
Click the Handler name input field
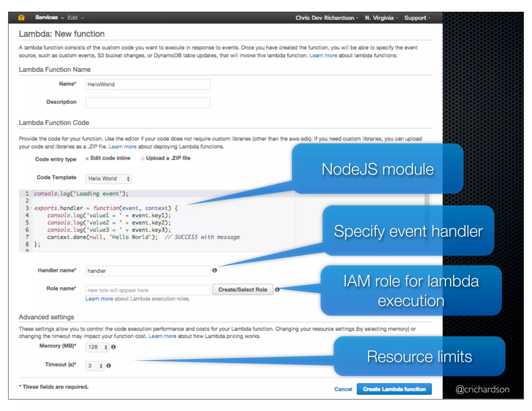point(148,271)
